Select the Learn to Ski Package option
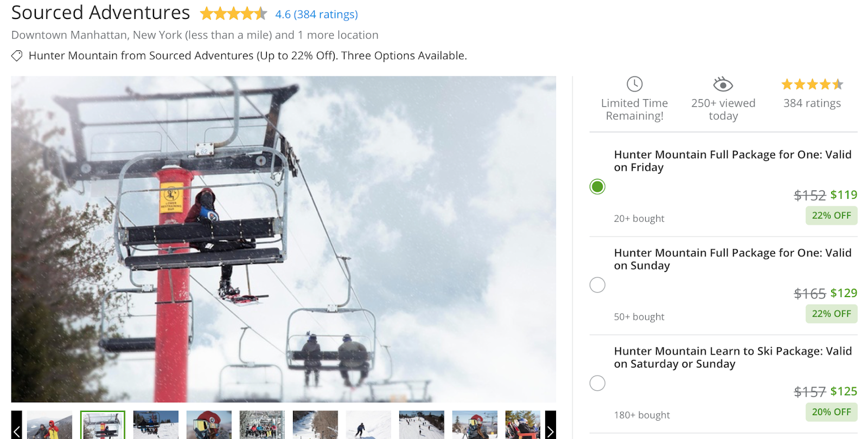 [x=597, y=383]
